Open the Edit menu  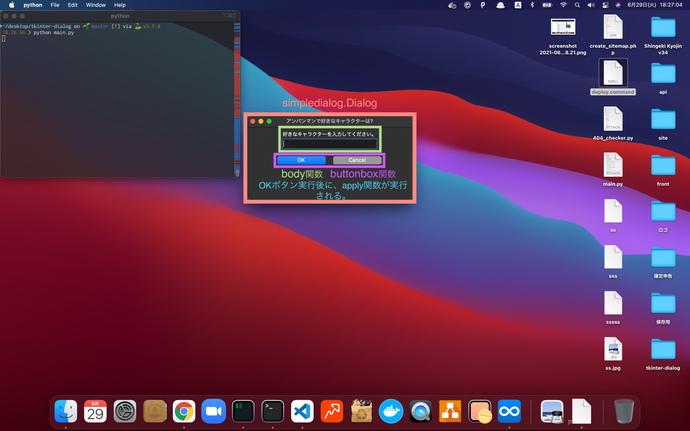tap(73, 5)
